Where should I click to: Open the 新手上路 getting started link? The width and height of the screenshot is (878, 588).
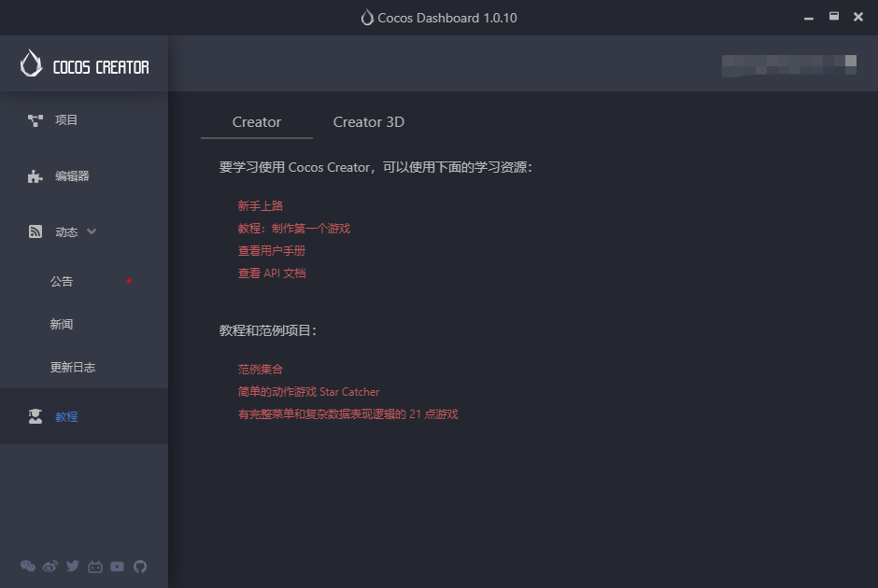[x=261, y=206]
